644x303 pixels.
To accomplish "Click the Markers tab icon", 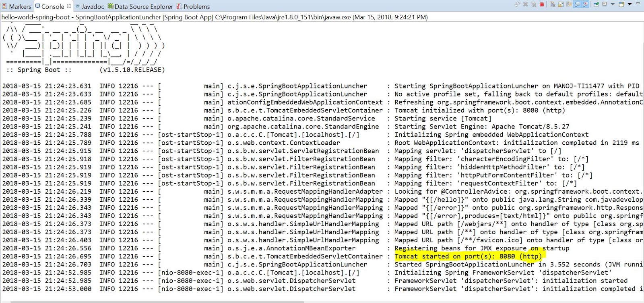I will coord(4,6).
